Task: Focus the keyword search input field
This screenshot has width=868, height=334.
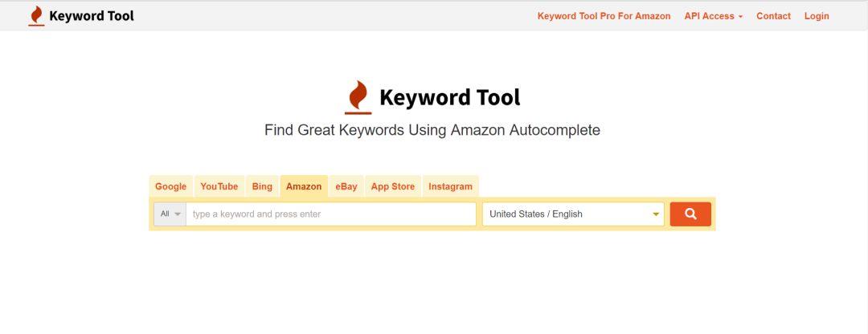Action: [331, 214]
